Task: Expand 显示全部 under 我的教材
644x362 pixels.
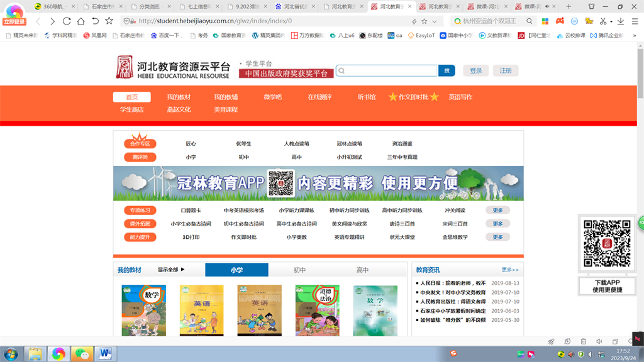Action: (171, 270)
